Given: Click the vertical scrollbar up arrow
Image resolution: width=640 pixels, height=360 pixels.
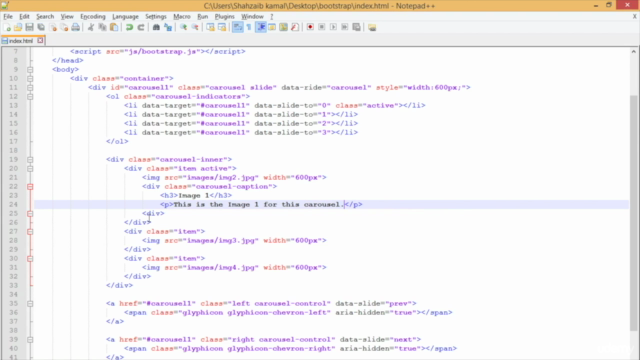Looking at the screenshot, I should pos(633,51).
